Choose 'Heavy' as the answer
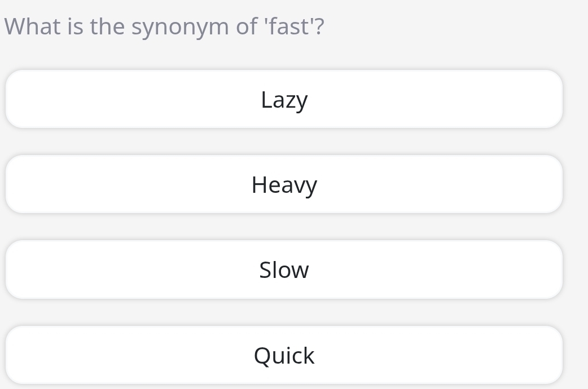 coord(284,185)
